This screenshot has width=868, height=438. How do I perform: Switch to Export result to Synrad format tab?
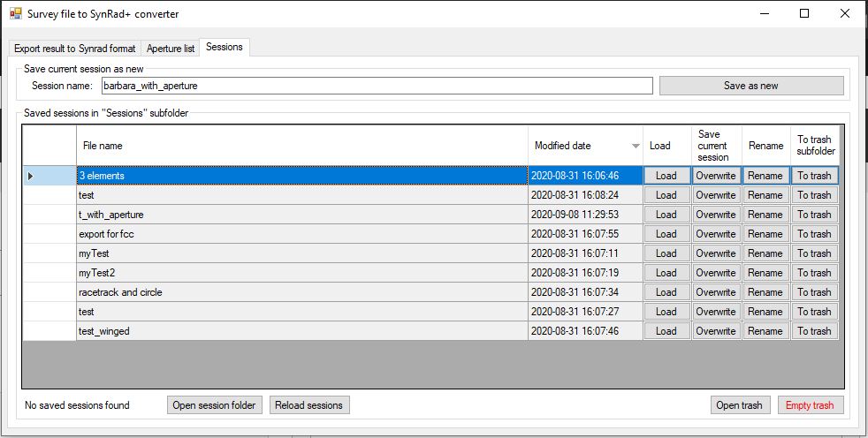click(x=75, y=49)
